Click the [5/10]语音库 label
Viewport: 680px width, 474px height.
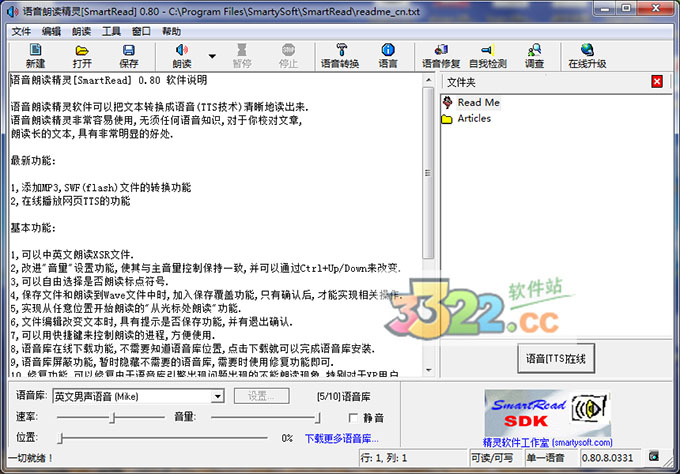(343, 396)
